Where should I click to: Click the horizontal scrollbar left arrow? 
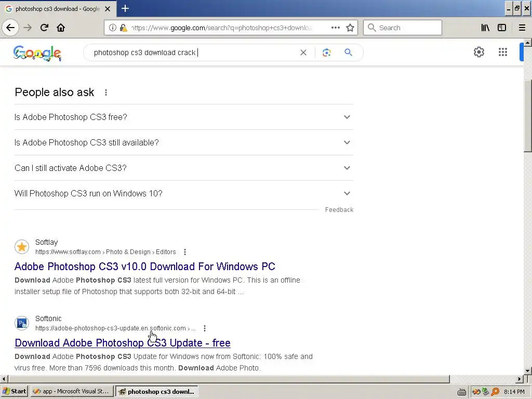(x=4, y=379)
